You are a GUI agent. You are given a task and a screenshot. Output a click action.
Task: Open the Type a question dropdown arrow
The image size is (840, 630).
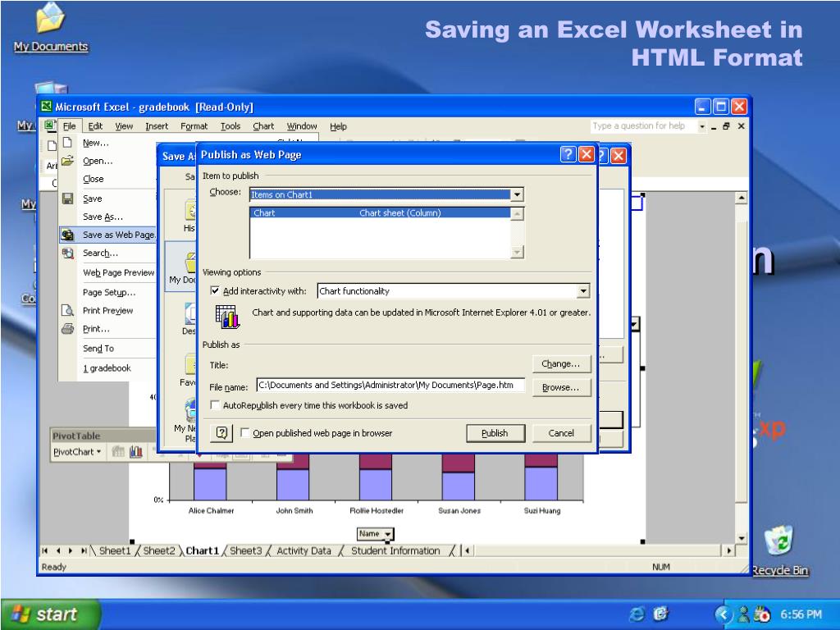point(702,126)
